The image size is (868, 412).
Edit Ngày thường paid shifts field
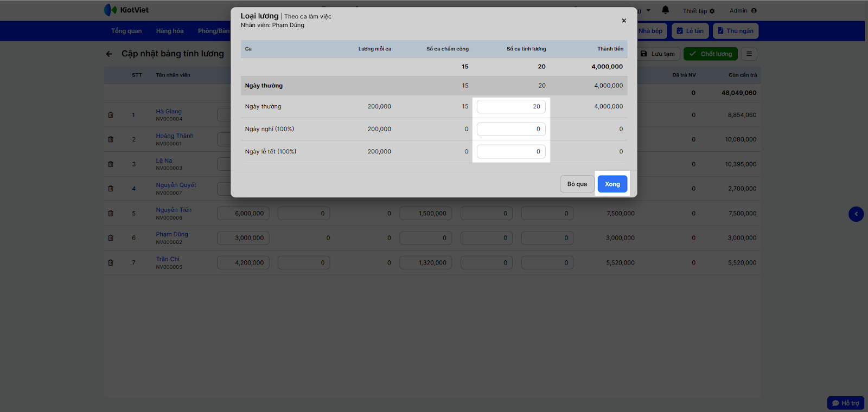pyautogui.click(x=511, y=107)
